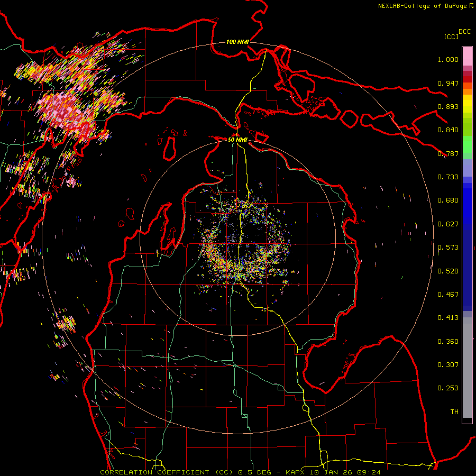Click the 0.413 scale value
The width and height of the screenshot is (476, 476).
coord(448,318)
